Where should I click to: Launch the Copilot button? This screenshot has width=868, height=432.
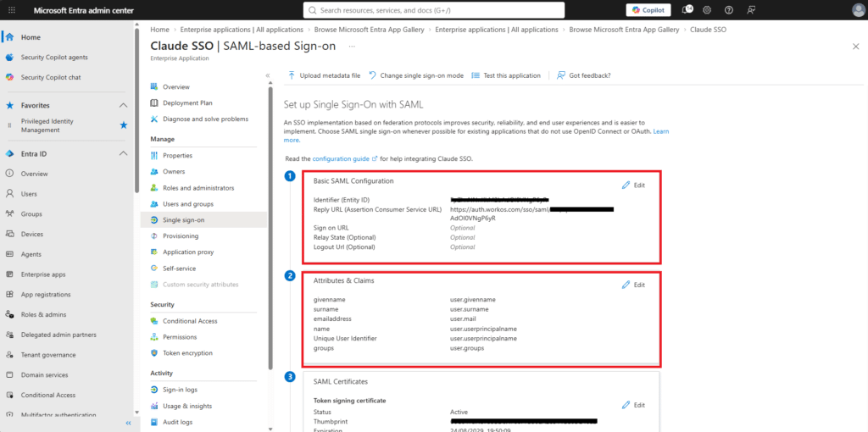(x=648, y=10)
